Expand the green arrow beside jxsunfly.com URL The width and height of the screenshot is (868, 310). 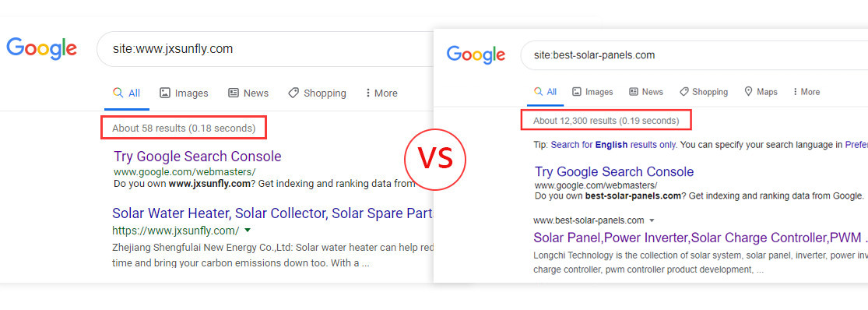pos(248,231)
